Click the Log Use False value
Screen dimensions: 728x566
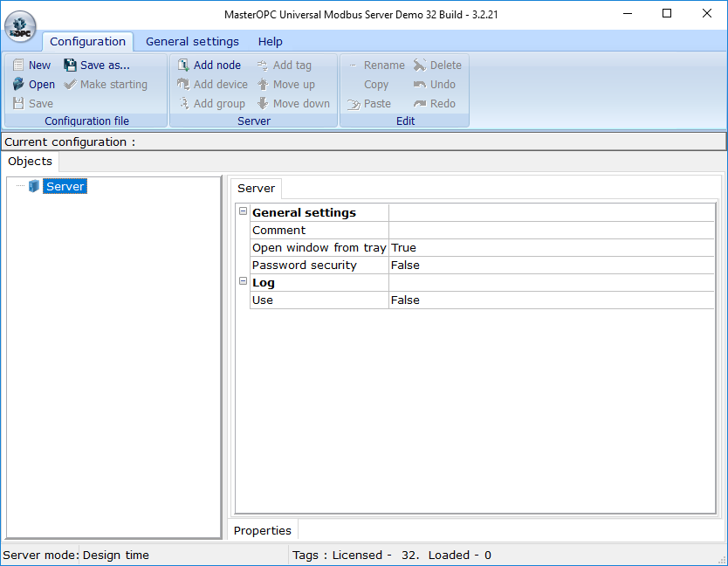click(552, 300)
